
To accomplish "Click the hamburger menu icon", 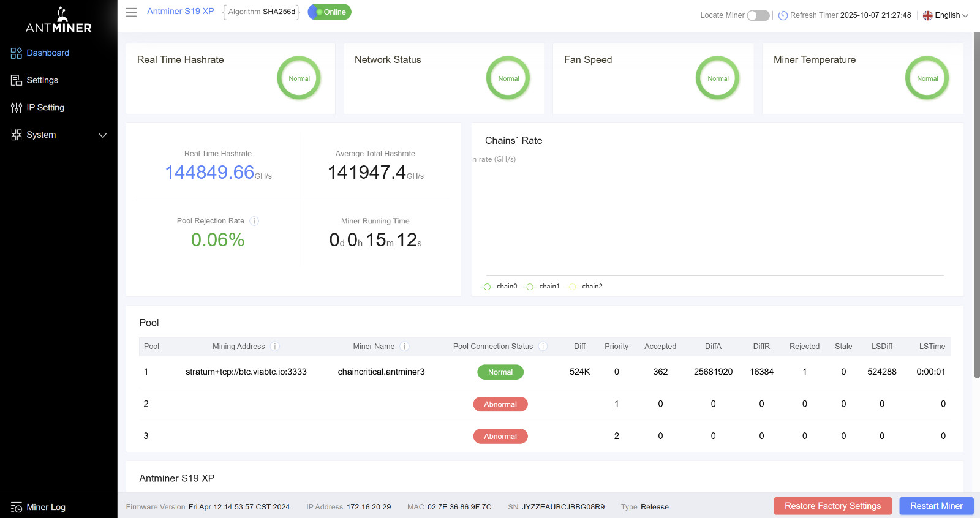I will tap(131, 12).
